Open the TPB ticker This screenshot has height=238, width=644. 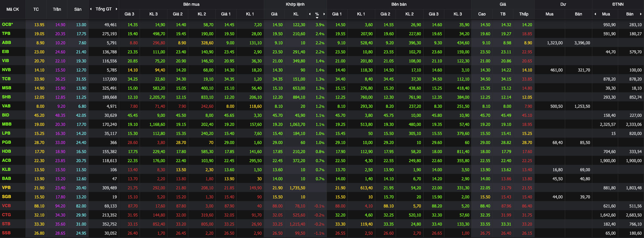click(x=6, y=34)
